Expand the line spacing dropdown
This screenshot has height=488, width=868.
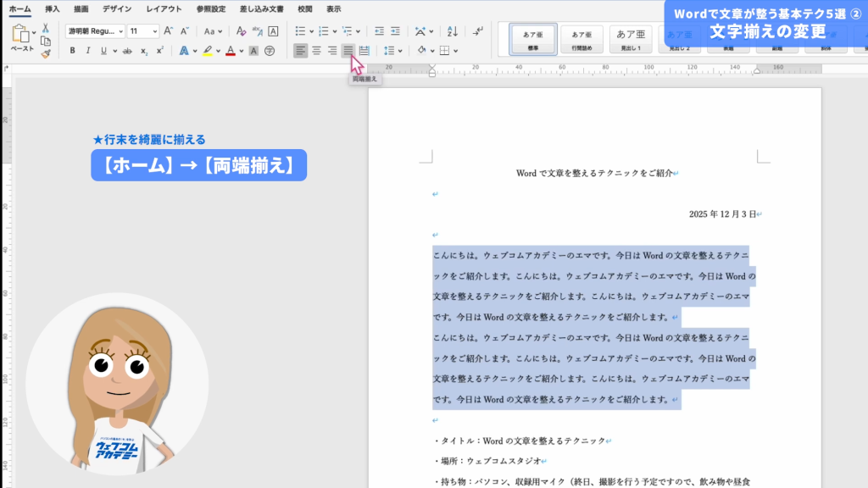(x=400, y=51)
